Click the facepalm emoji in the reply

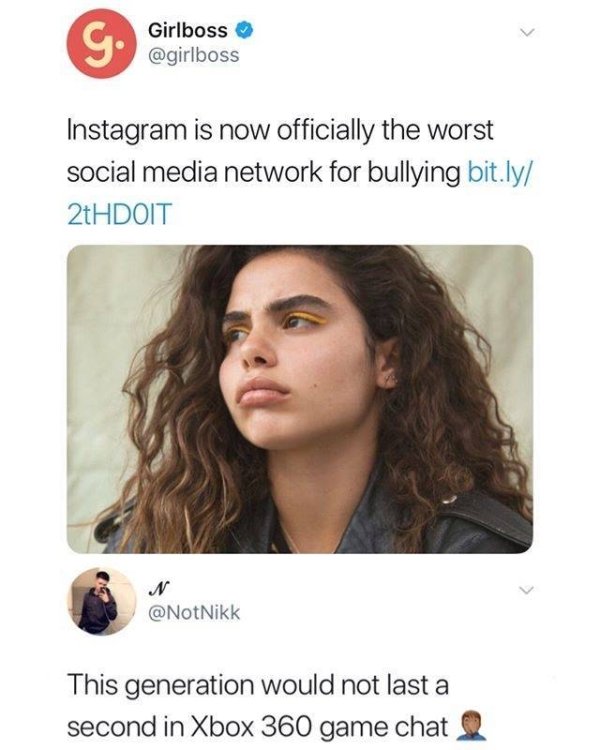click(471, 727)
